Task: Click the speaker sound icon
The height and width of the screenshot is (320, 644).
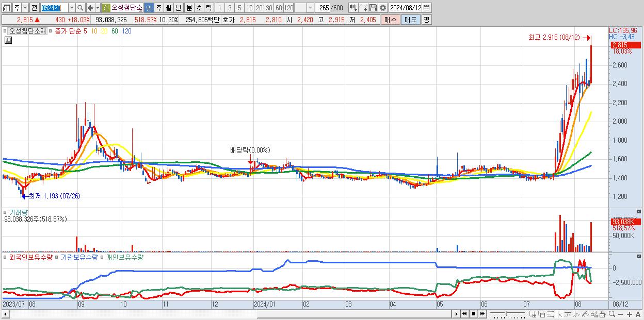Action: [x=90, y=8]
